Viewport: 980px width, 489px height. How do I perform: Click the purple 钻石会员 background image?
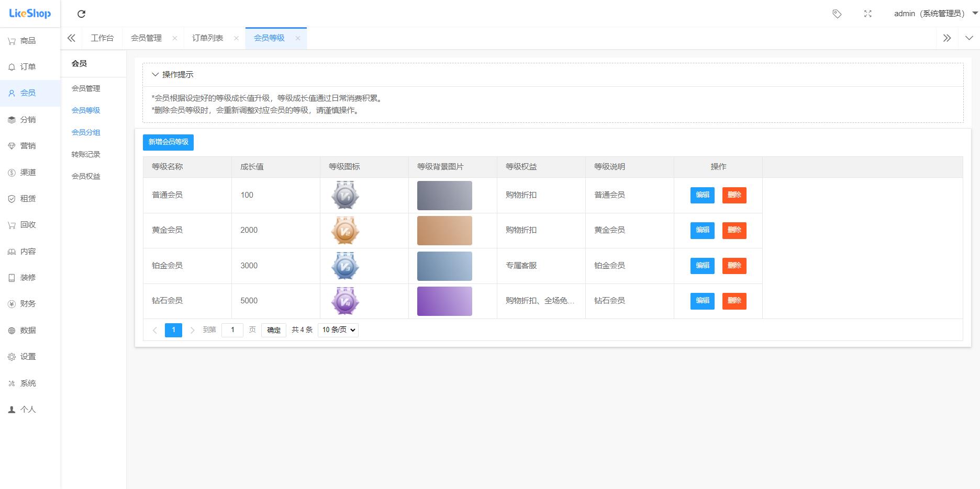pyautogui.click(x=444, y=301)
